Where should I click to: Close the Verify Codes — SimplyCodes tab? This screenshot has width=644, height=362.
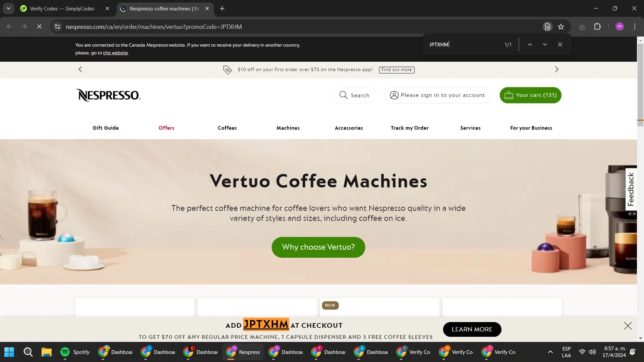click(x=107, y=9)
